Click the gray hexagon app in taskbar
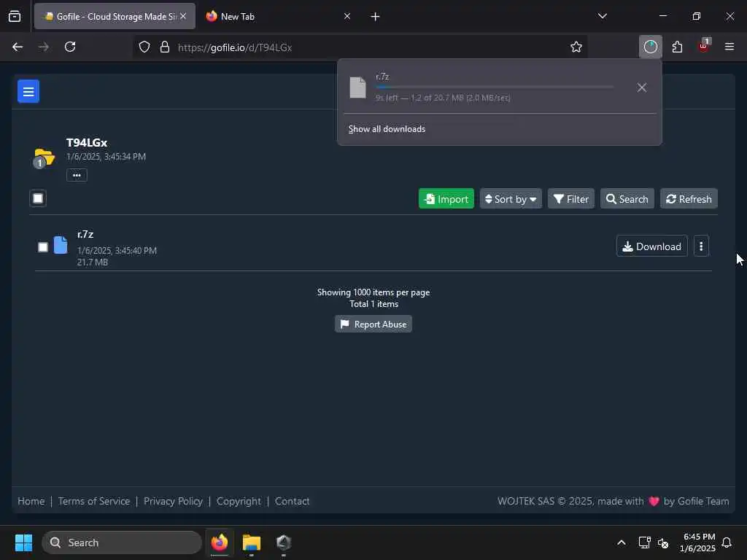 284,542
